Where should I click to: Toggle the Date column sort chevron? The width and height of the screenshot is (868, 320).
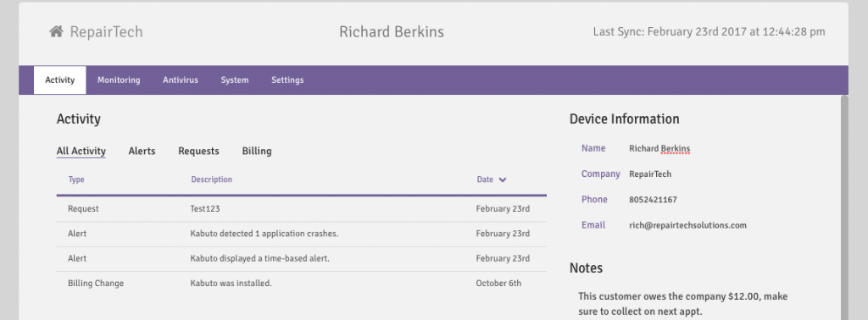click(x=502, y=179)
